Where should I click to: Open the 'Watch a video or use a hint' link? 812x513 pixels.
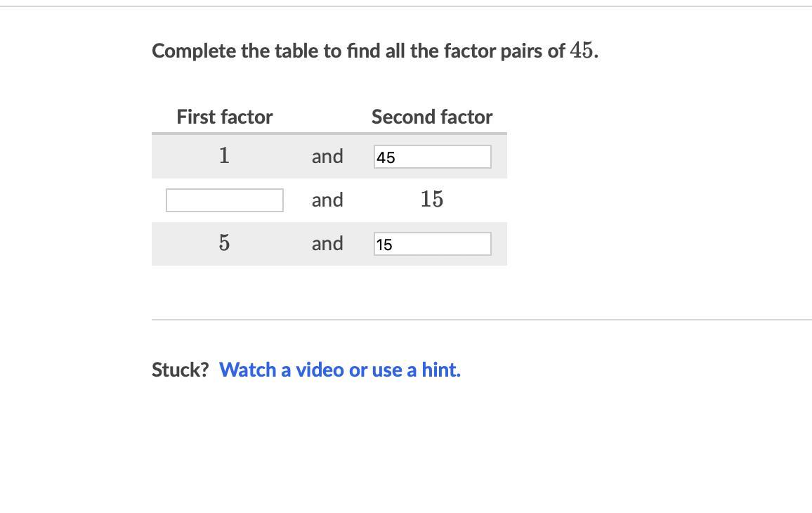point(340,370)
